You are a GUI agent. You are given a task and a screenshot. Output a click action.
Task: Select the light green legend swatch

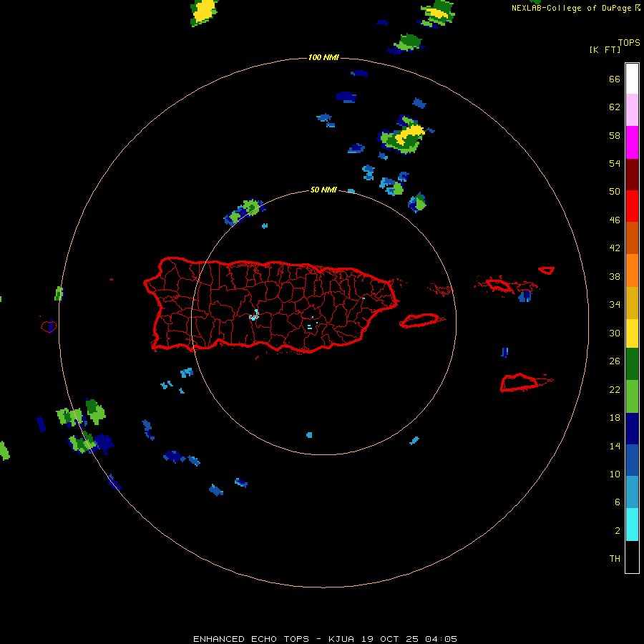tap(632, 396)
